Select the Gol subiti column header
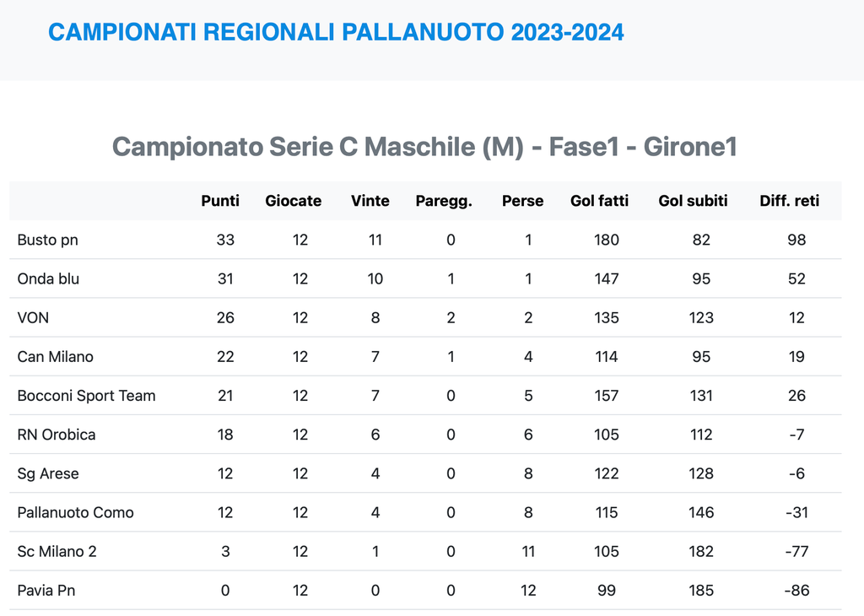Viewport: 864px width, 616px height. [693, 201]
